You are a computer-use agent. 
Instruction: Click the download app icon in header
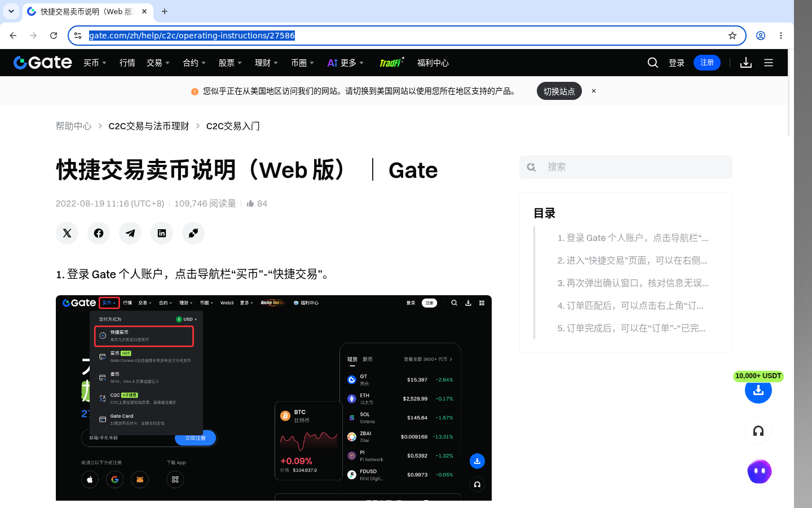746,63
